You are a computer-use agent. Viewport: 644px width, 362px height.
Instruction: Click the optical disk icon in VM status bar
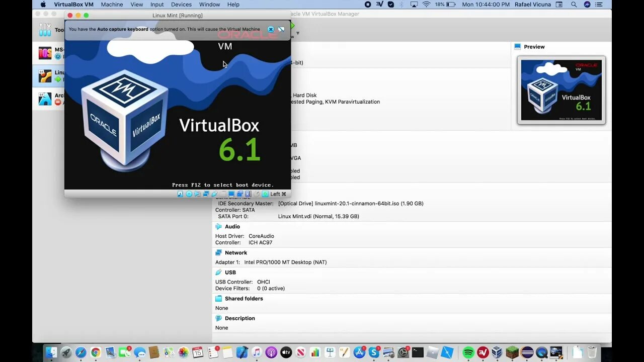(x=189, y=194)
